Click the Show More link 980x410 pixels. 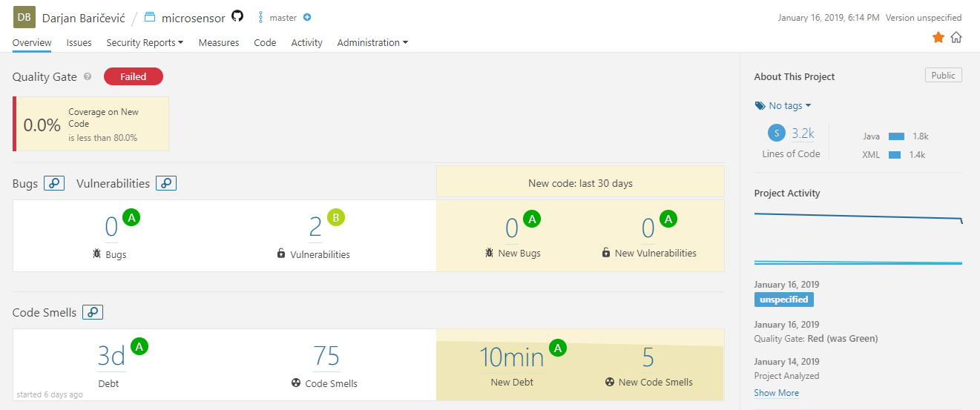coord(776,393)
